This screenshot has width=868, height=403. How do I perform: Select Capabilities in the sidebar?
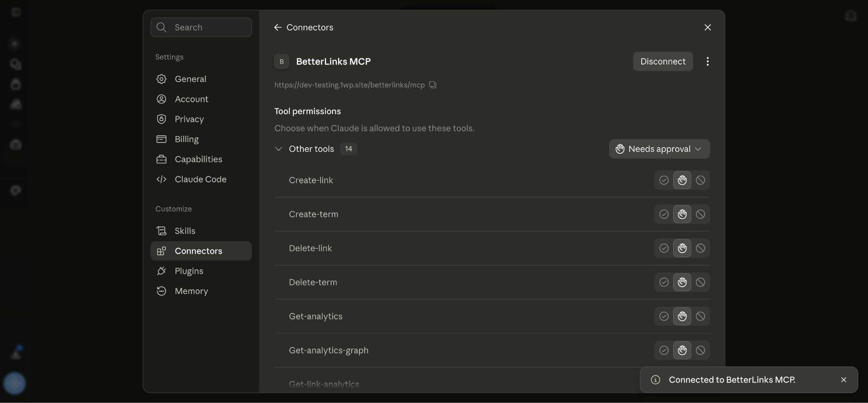tap(201, 159)
